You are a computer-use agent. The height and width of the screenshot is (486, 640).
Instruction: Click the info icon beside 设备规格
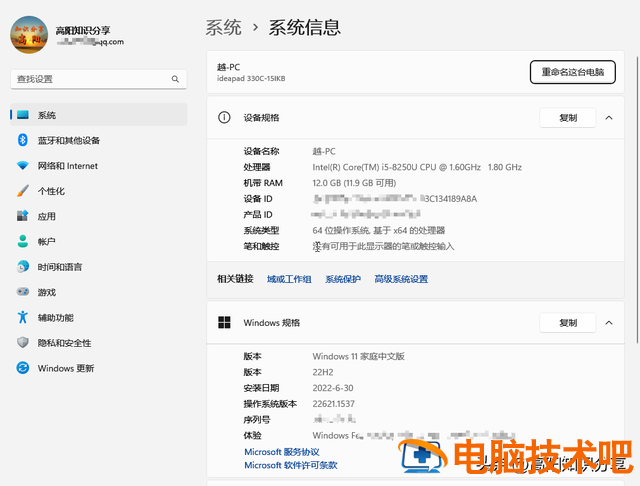click(224, 118)
